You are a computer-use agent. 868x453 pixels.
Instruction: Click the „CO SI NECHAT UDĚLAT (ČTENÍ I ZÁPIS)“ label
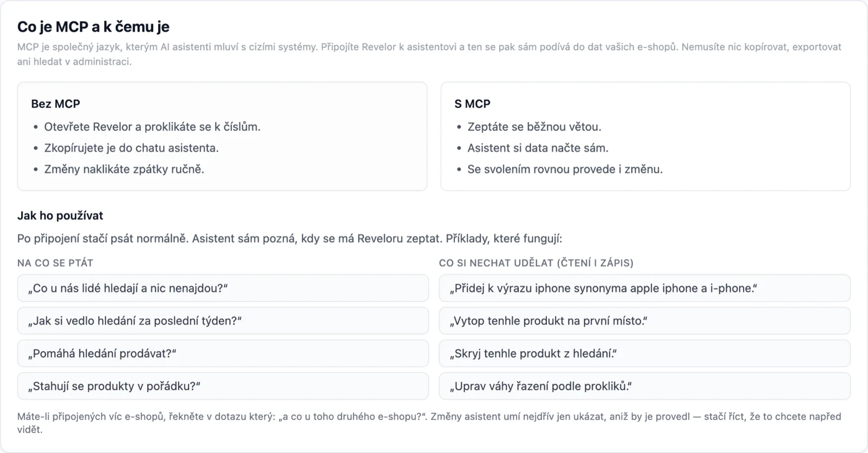click(536, 263)
